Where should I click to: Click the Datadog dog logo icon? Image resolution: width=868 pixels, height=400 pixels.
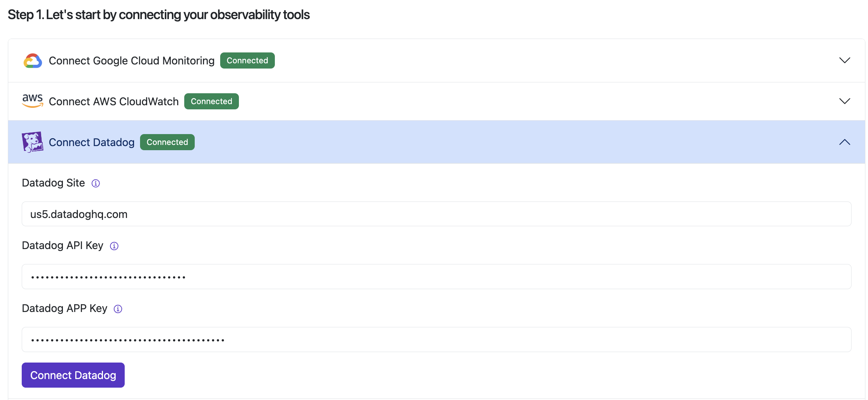[32, 142]
